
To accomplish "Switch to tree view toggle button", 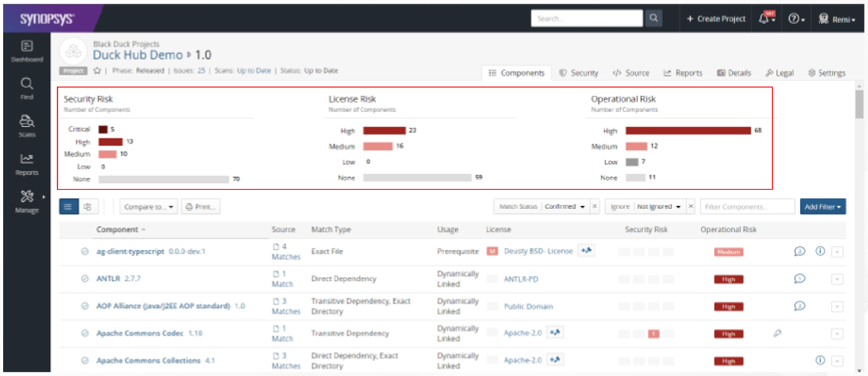I will [x=88, y=207].
